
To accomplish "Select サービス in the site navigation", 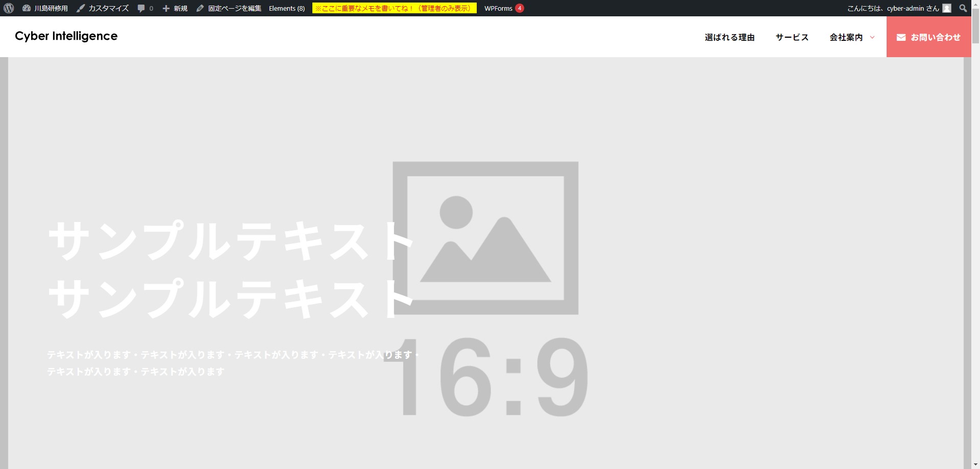I will click(x=792, y=37).
